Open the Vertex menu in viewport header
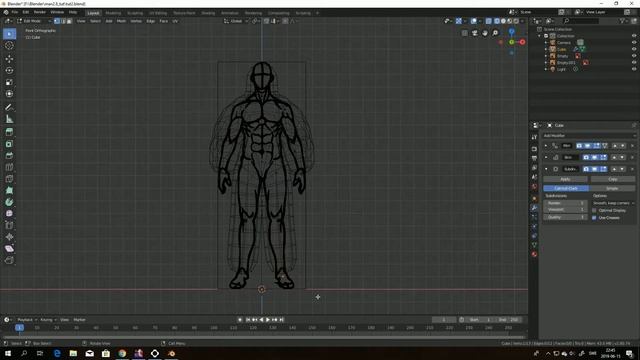Viewport: 640px width, 360px height. click(x=136, y=21)
